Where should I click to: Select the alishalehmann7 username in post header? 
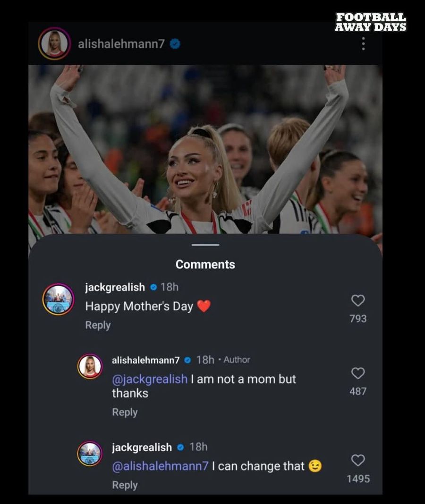click(121, 44)
